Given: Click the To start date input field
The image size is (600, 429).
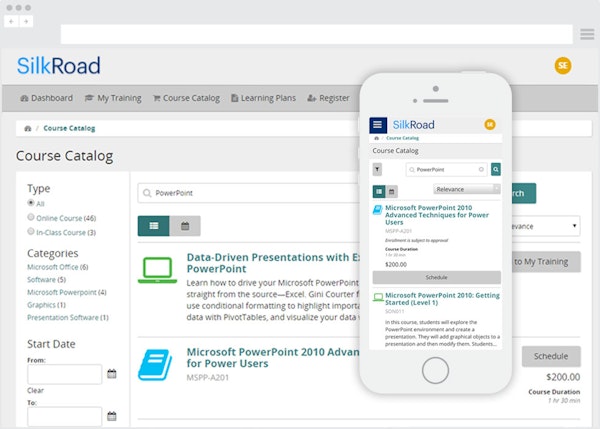Looking at the screenshot, I should 65,416.
